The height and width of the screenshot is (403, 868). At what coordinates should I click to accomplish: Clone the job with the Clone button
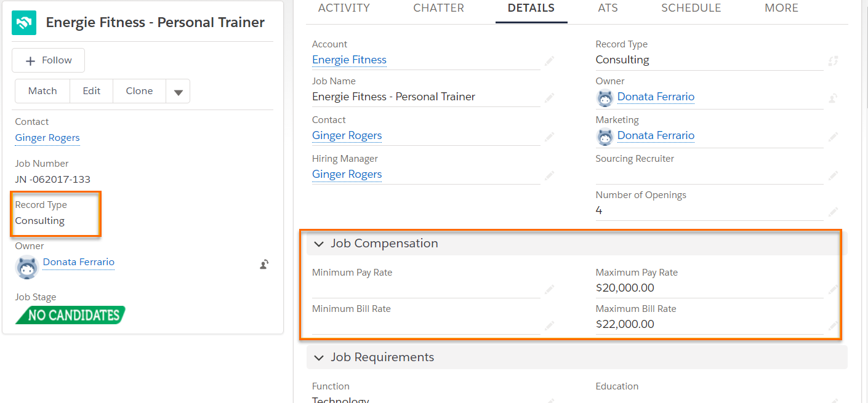pyautogui.click(x=140, y=91)
